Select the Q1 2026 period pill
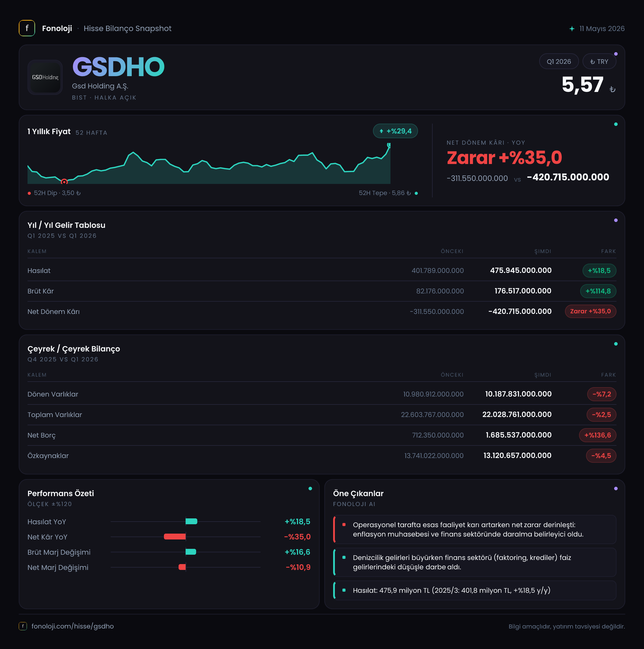The image size is (644, 649). 559,62
